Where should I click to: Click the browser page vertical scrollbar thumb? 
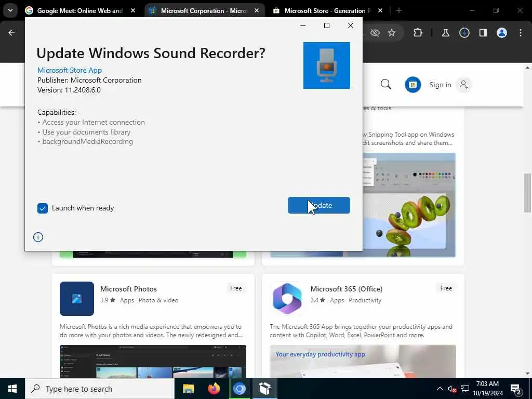(527, 193)
